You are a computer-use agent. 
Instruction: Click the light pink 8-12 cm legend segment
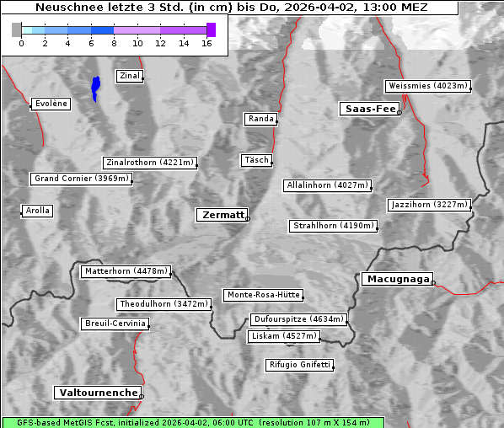(x=137, y=30)
